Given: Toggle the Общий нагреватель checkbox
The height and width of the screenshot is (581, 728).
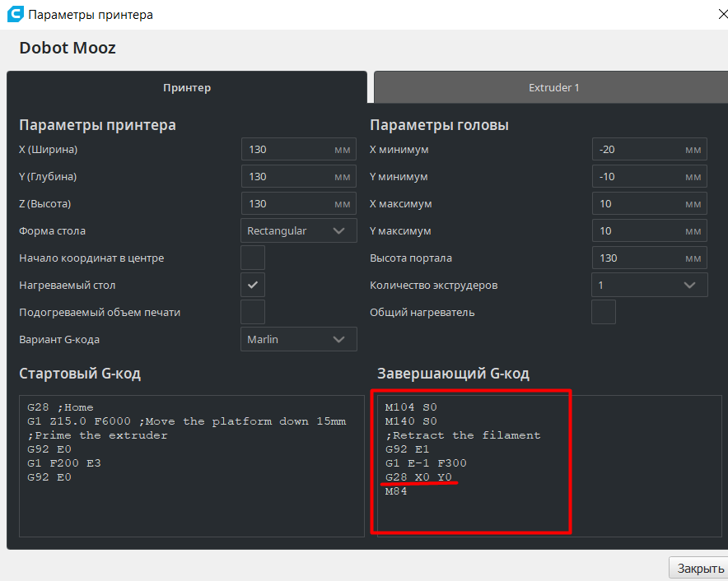Looking at the screenshot, I should pyautogui.click(x=603, y=312).
